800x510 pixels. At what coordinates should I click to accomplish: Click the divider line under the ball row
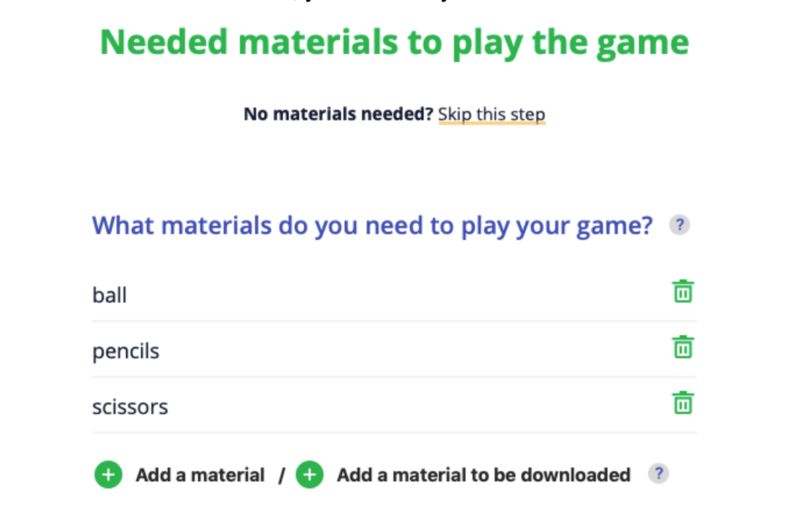[394, 321]
